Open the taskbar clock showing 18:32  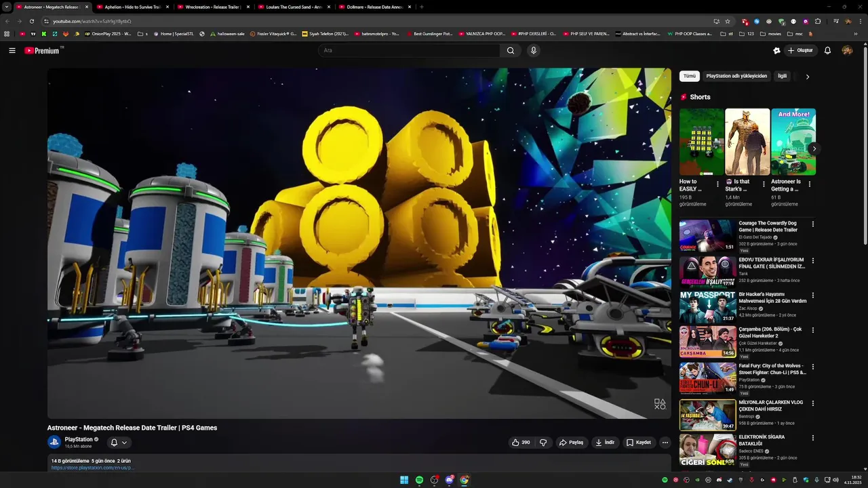point(852,480)
